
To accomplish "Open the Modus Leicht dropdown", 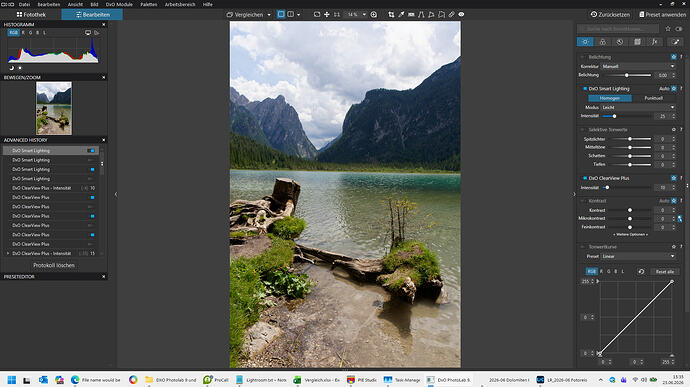I will point(638,107).
